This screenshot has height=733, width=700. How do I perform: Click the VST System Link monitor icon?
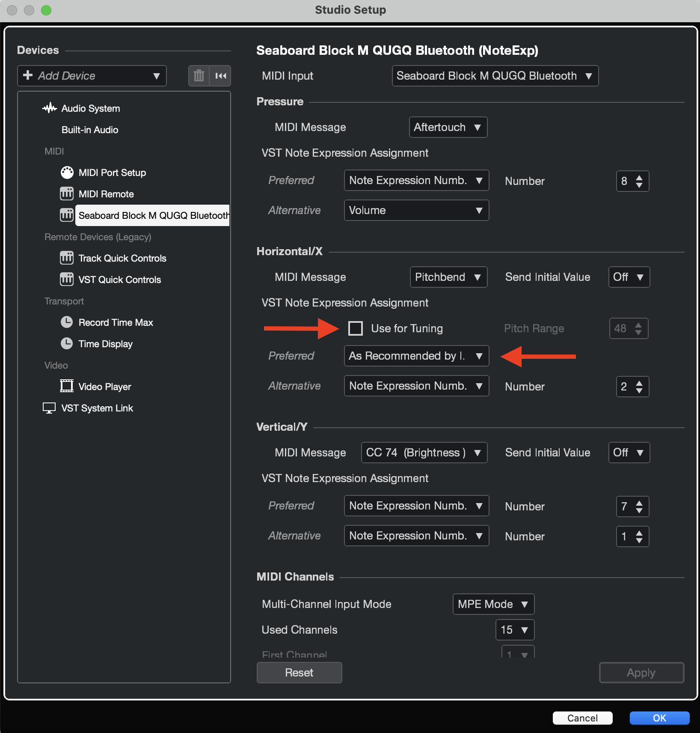click(x=49, y=408)
